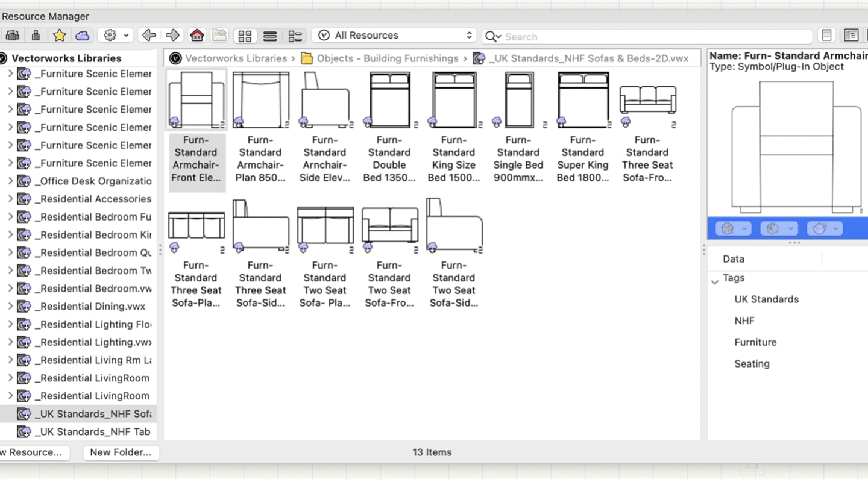
Task: Select _Residential Bedroom Tw library row
Action: 78,271
